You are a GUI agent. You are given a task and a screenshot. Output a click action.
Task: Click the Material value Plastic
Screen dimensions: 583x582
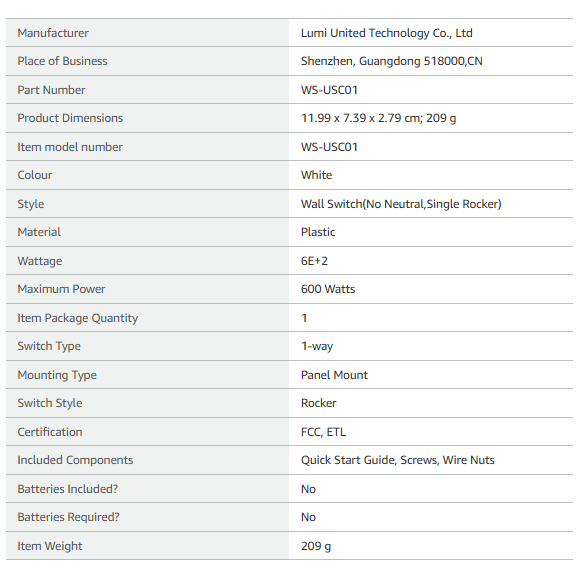[x=318, y=232]
